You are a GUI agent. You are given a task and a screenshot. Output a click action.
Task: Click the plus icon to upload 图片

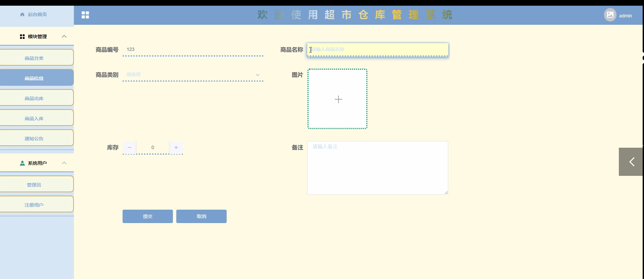(338, 99)
